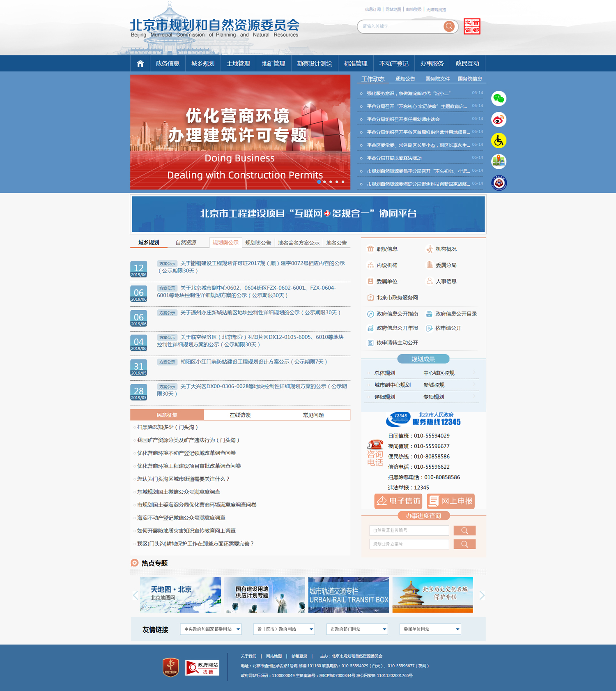The width and height of the screenshot is (616, 691).
Task: Open 无障碍浏览 link at top
Action: coord(436,9)
